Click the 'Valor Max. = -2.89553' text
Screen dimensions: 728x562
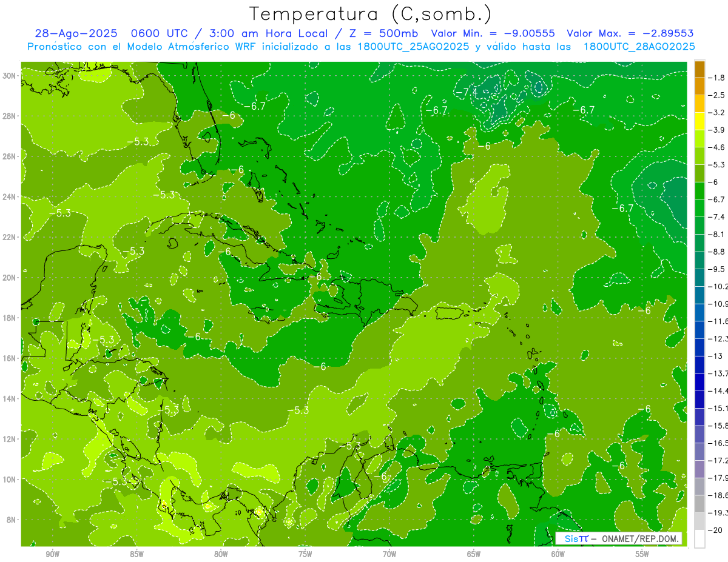(x=630, y=33)
